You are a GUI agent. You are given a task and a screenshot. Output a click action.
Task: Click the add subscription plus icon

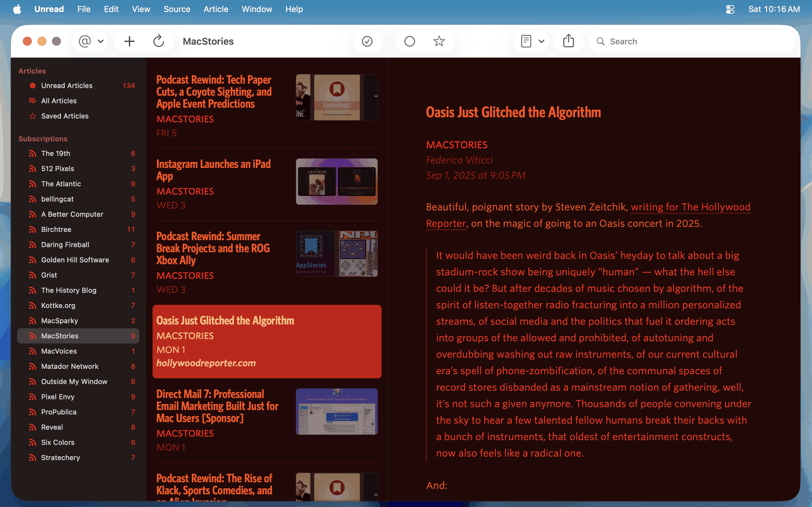129,41
